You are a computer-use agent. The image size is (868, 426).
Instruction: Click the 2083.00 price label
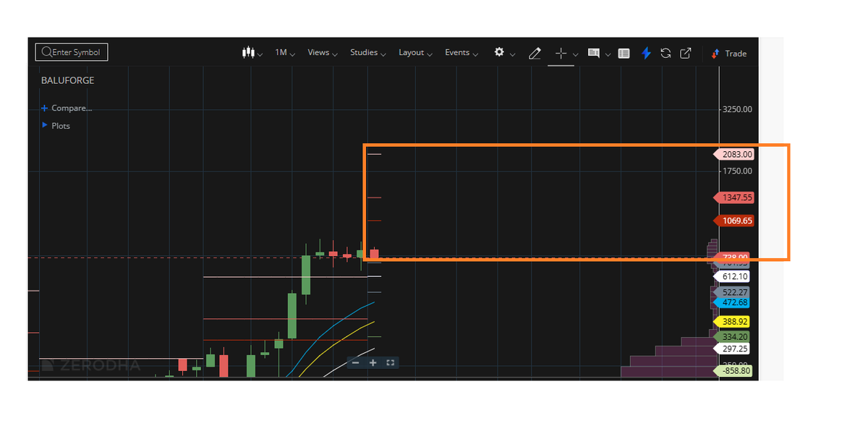734,154
